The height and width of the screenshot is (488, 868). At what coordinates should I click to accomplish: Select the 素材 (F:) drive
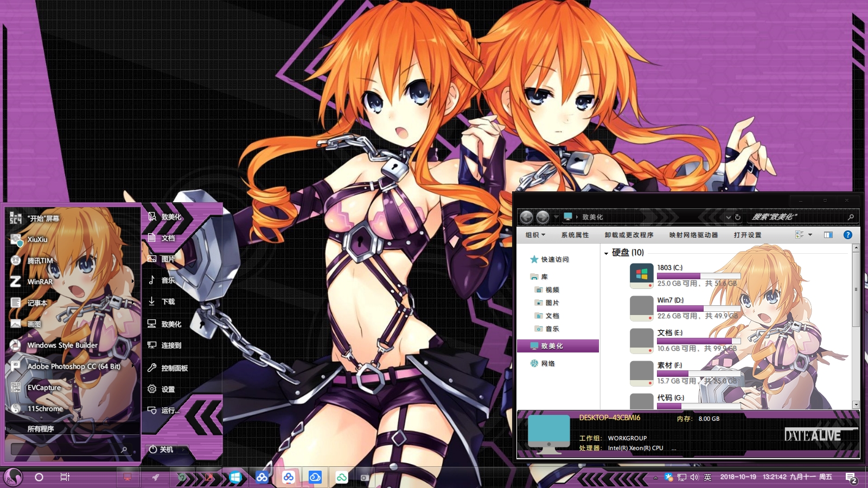(685, 373)
